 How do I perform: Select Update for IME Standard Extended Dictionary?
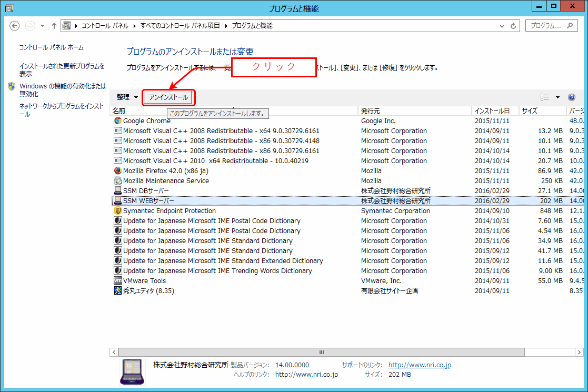click(x=223, y=260)
